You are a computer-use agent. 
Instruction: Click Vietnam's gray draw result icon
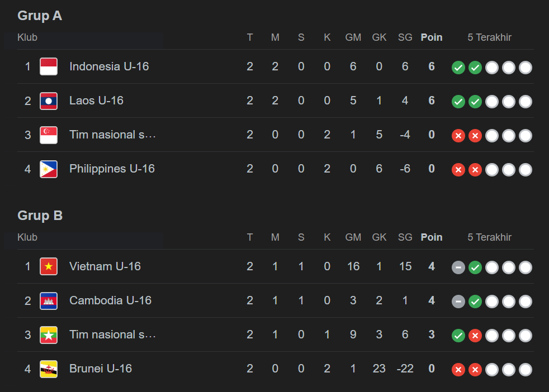click(458, 267)
